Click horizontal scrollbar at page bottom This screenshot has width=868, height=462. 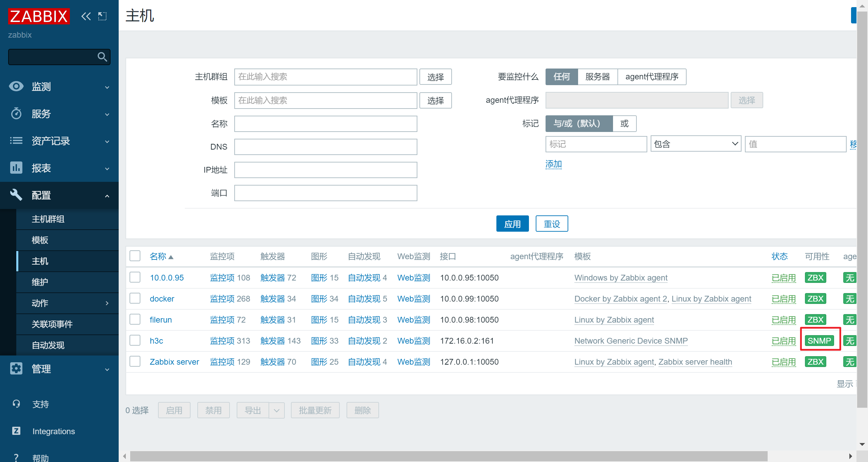click(x=449, y=456)
